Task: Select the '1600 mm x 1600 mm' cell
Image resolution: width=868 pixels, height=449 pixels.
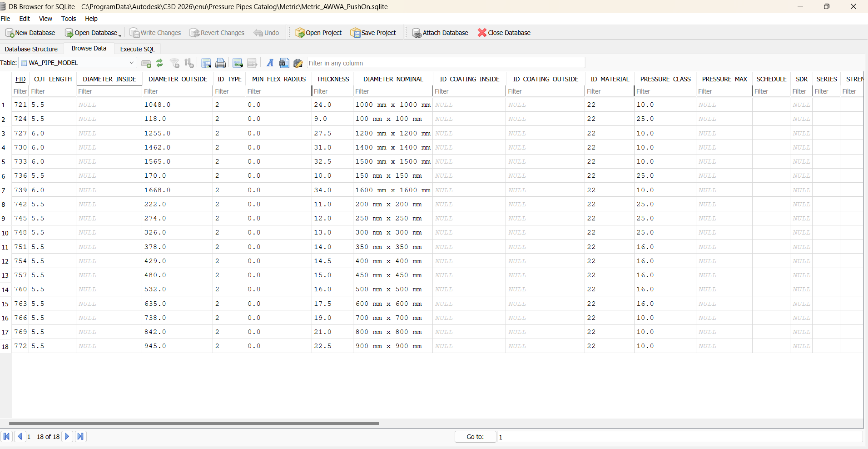Action: point(393,190)
